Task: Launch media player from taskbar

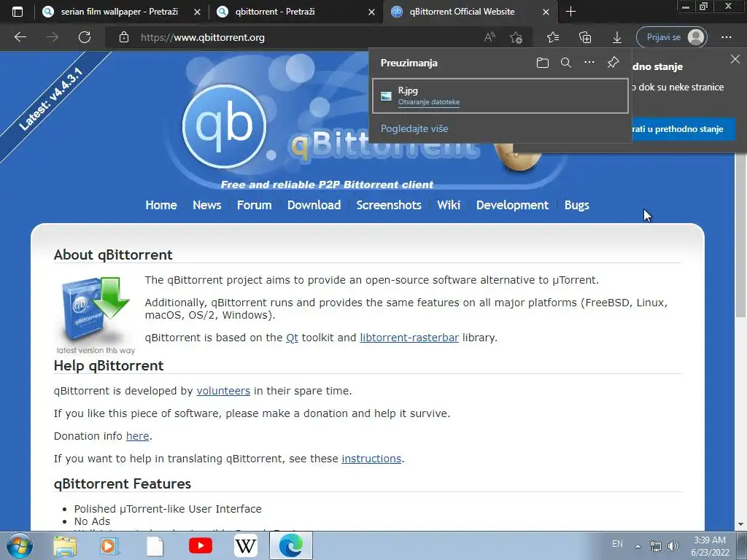Action: pyautogui.click(x=109, y=545)
